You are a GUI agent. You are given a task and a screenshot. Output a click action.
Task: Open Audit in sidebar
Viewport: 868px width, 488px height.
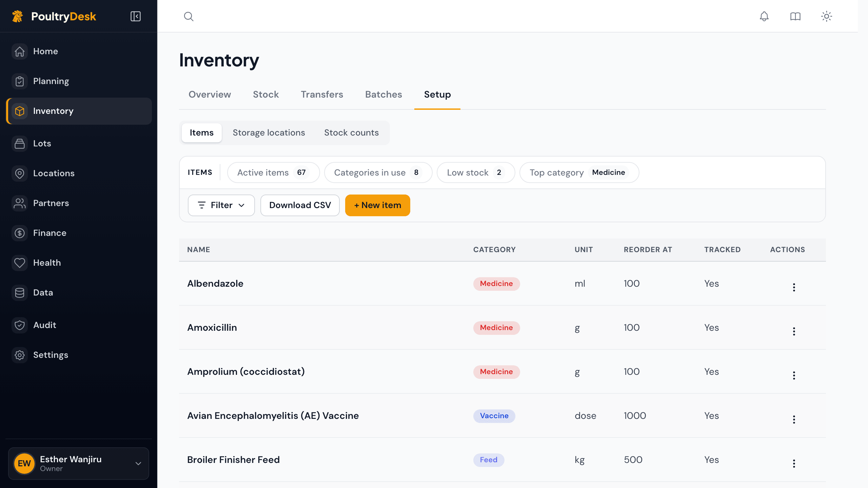tap(79, 325)
